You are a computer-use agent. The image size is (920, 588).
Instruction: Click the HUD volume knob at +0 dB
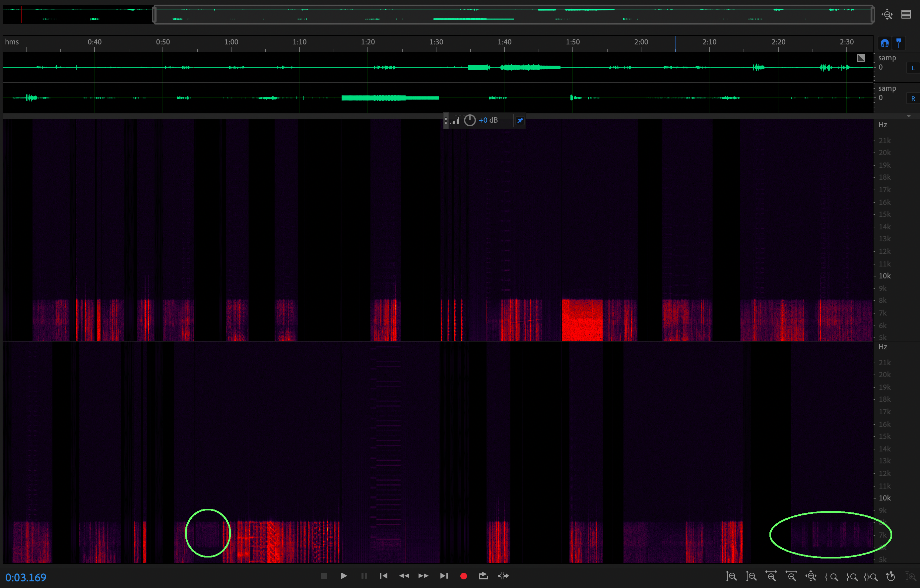click(x=470, y=120)
